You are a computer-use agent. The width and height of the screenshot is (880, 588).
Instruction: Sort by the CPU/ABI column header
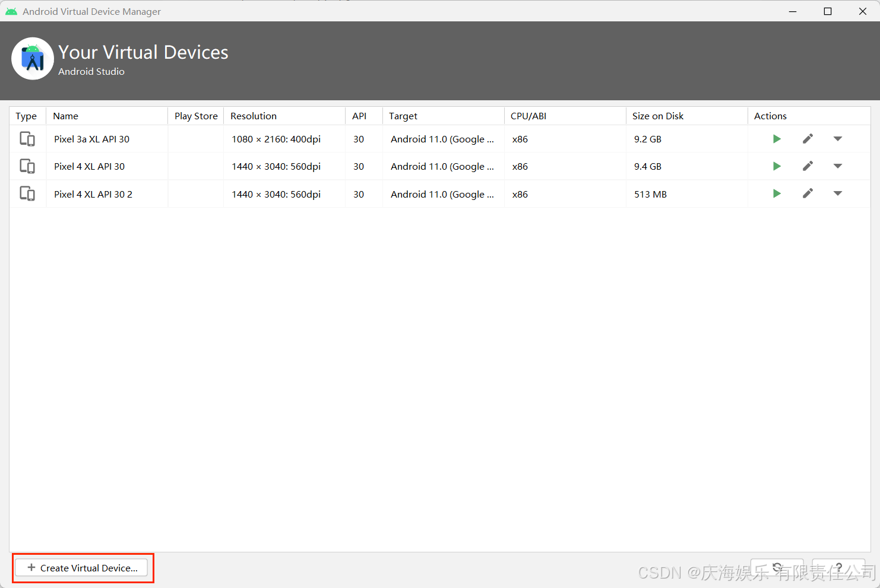point(565,116)
